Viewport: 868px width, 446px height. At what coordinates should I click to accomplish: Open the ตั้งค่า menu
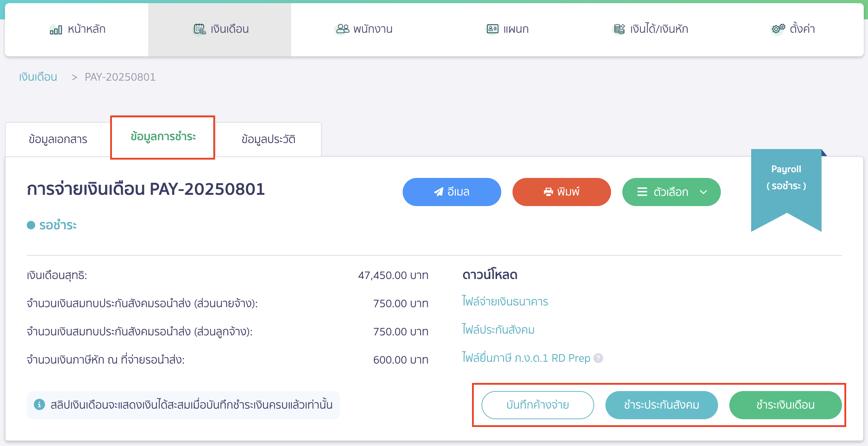click(793, 30)
